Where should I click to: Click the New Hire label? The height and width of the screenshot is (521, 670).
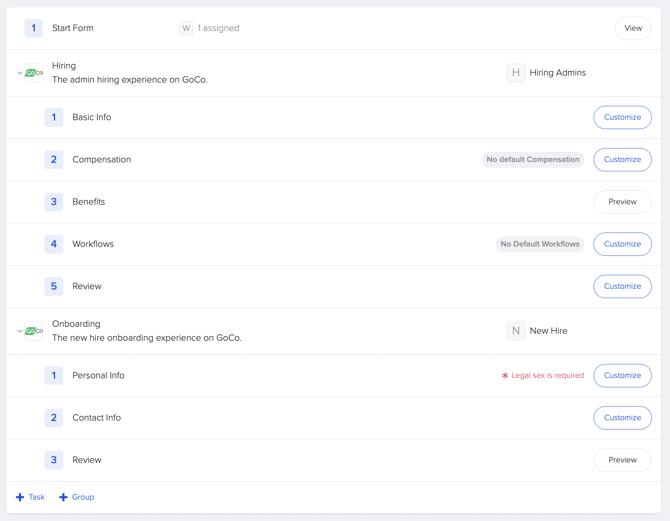coord(548,331)
